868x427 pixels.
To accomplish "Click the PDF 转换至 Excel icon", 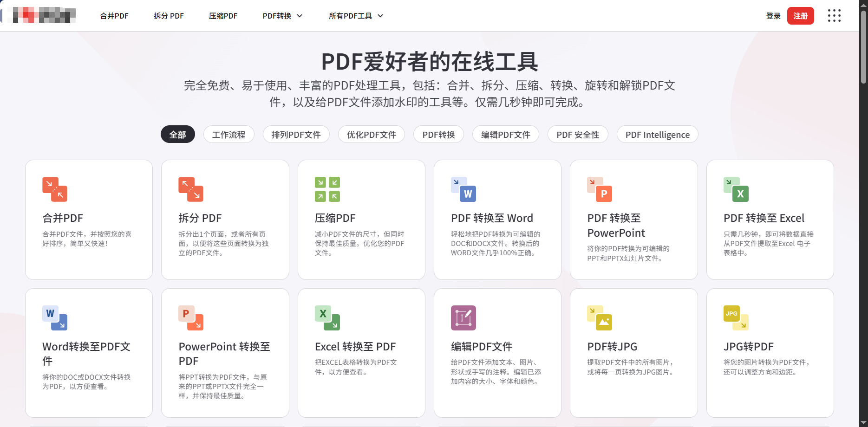I will pos(736,189).
